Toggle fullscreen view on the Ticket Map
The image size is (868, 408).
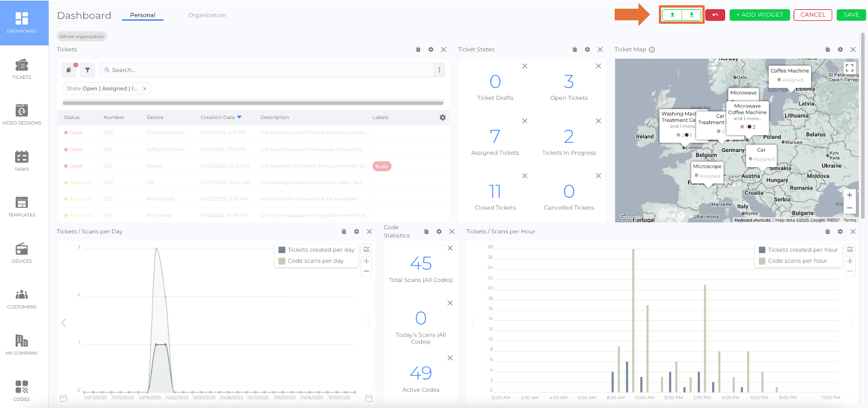tap(849, 68)
